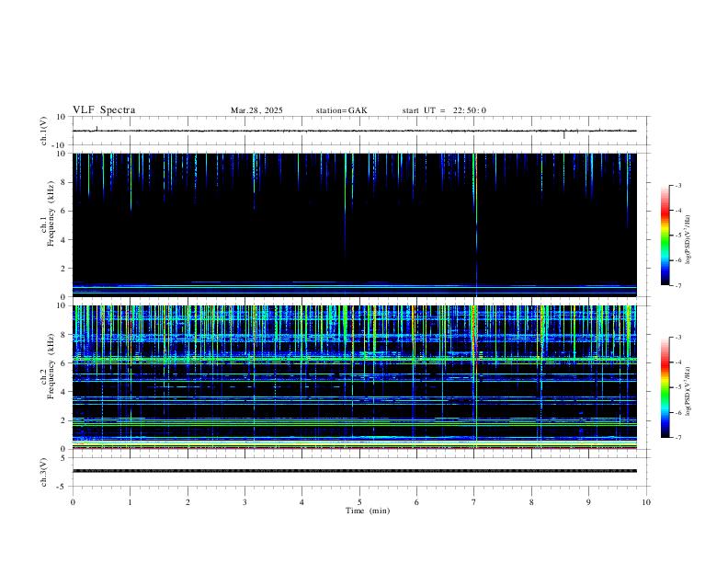Click the x-axis tick label "8"
The height and width of the screenshot is (563, 728).
[x=531, y=502]
